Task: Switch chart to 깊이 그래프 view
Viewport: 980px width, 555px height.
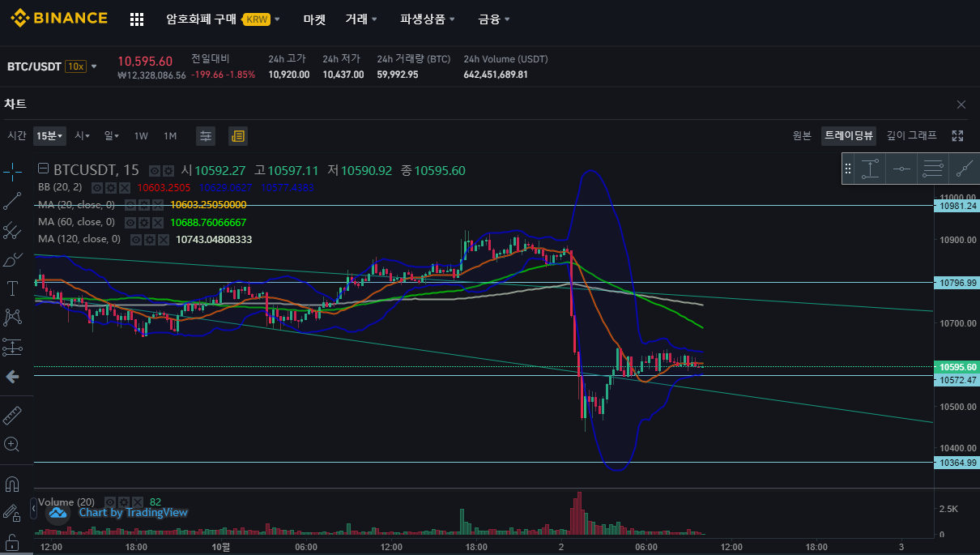Action: coord(912,135)
